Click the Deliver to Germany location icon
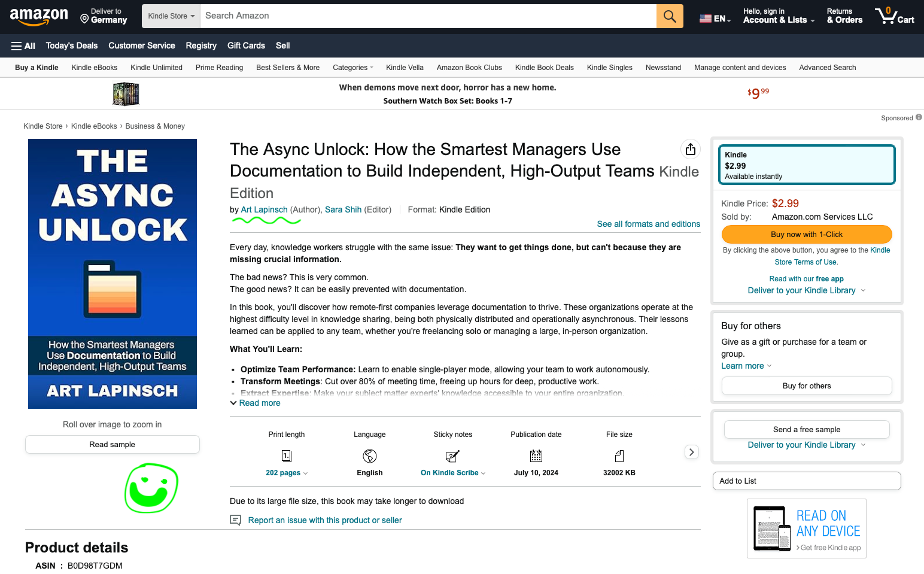The width and height of the screenshot is (924, 574). pos(85,19)
